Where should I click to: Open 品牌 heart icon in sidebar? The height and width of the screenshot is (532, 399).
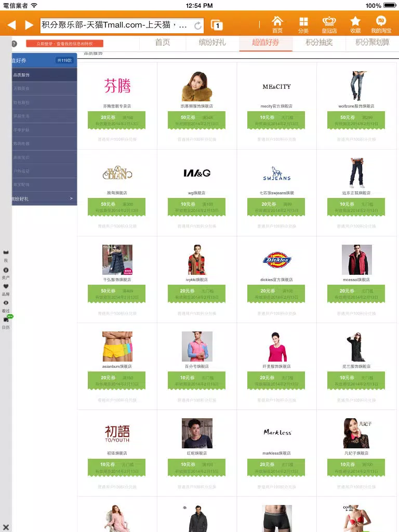(6, 290)
